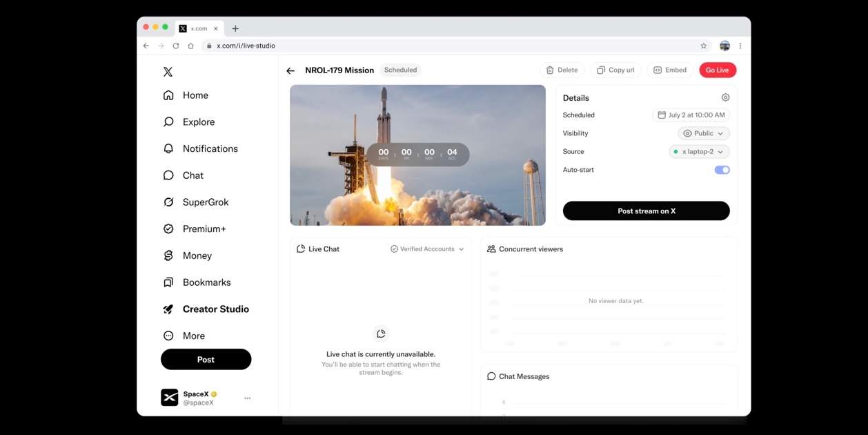
Task: Click the NROL-179 Mission title
Action: click(x=339, y=70)
